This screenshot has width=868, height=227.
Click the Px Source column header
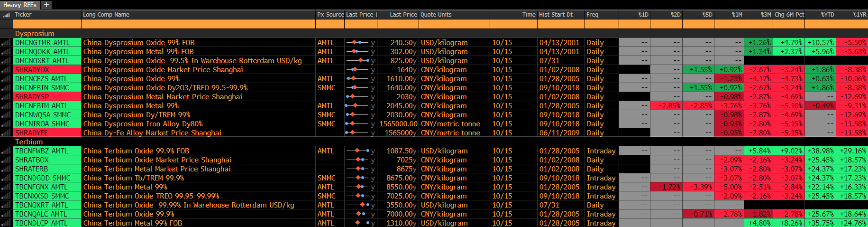click(x=330, y=15)
